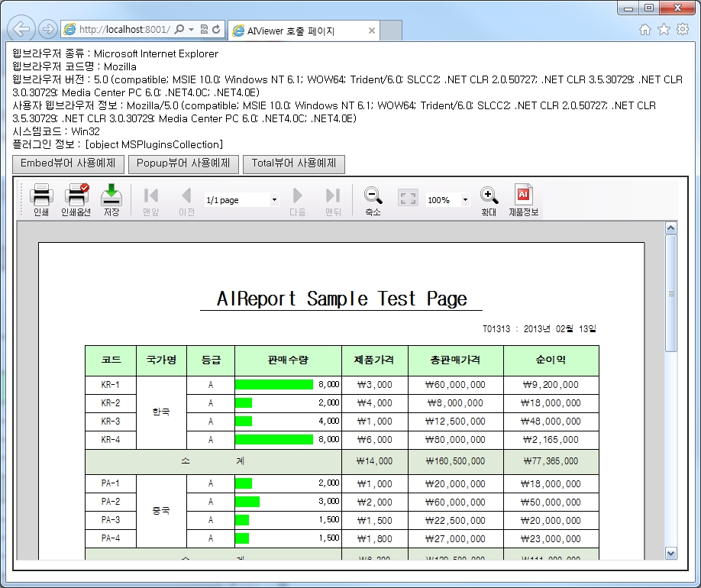
Task: Click the ₩6,000 price in KR-4 row
Action: pyautogui.click(x=375, y=440)
